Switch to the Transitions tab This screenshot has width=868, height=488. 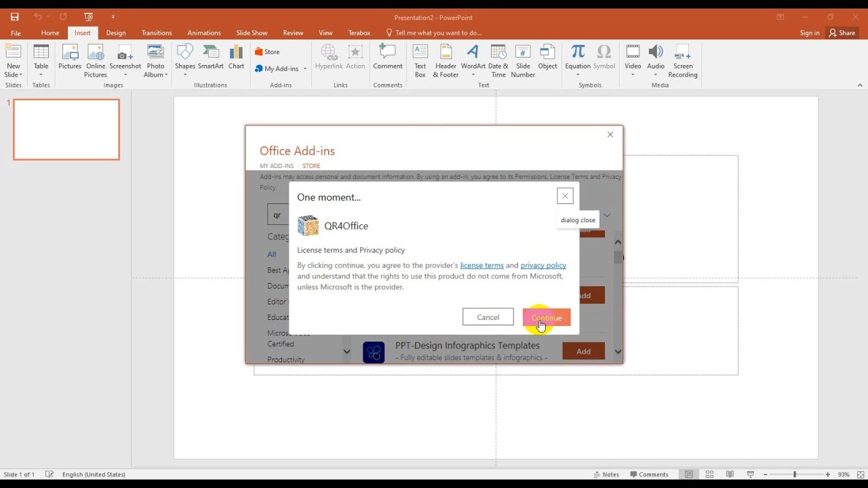pyautogui.click(x=157, y=33)
